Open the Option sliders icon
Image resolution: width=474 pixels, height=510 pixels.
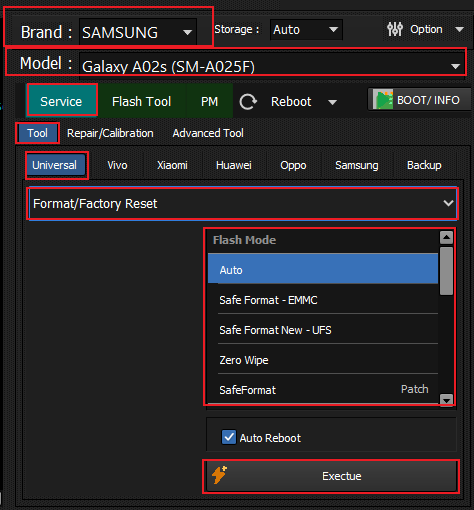(395, 29)
